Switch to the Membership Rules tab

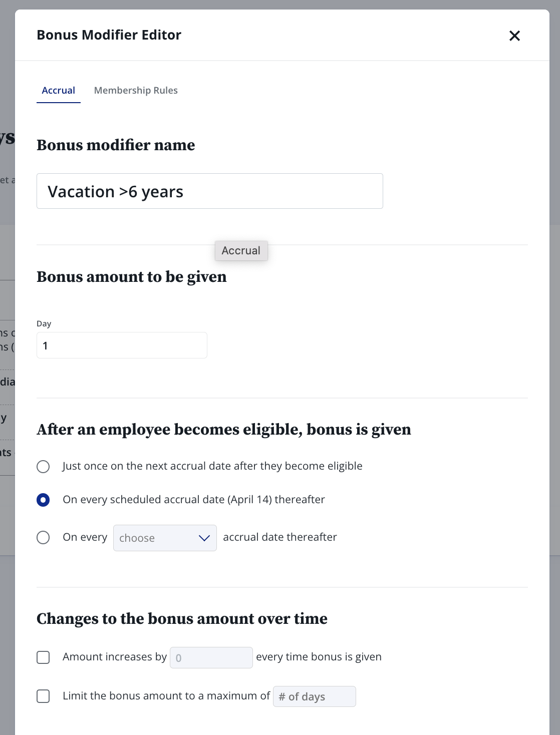[136, 90]
